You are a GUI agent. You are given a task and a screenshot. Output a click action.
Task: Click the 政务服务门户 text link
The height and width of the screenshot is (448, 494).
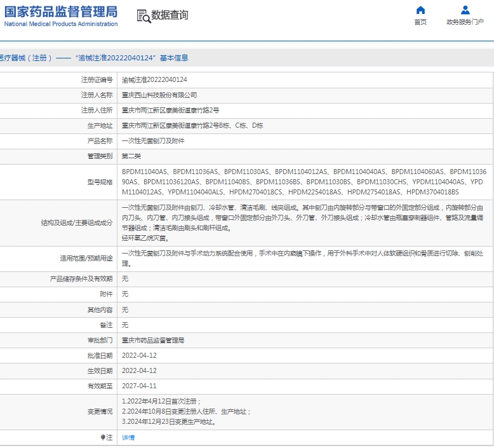click(465, 22)
